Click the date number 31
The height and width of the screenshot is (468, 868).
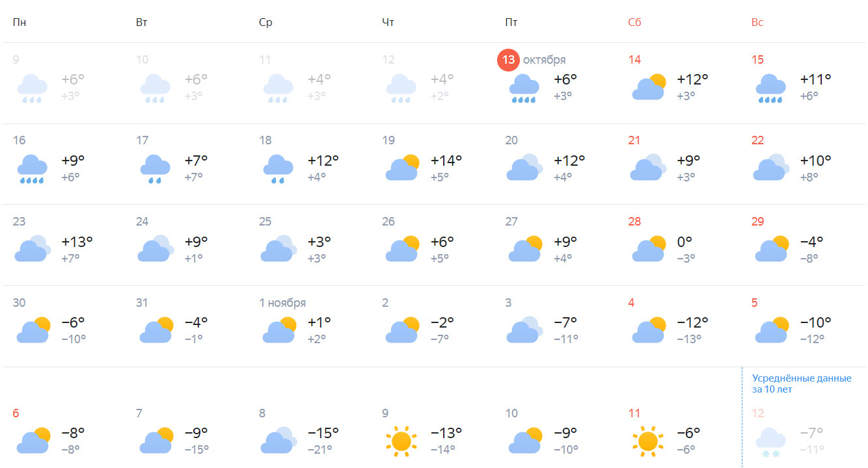point(142,303)
